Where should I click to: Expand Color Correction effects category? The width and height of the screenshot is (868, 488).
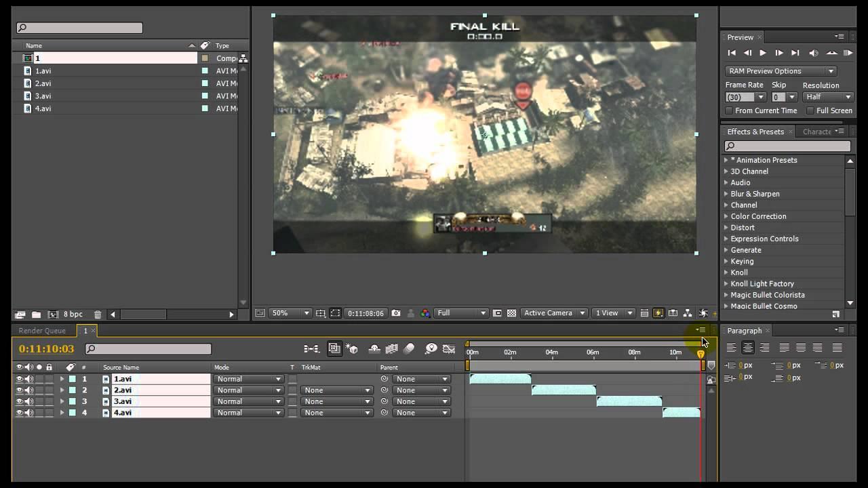pyautogui.click(x=726, y=216)
